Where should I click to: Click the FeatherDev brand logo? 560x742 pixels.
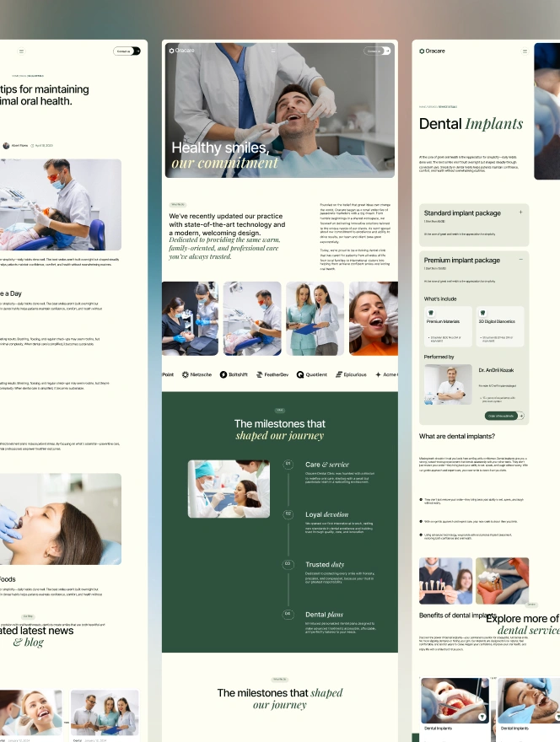[x=273, y=374]
